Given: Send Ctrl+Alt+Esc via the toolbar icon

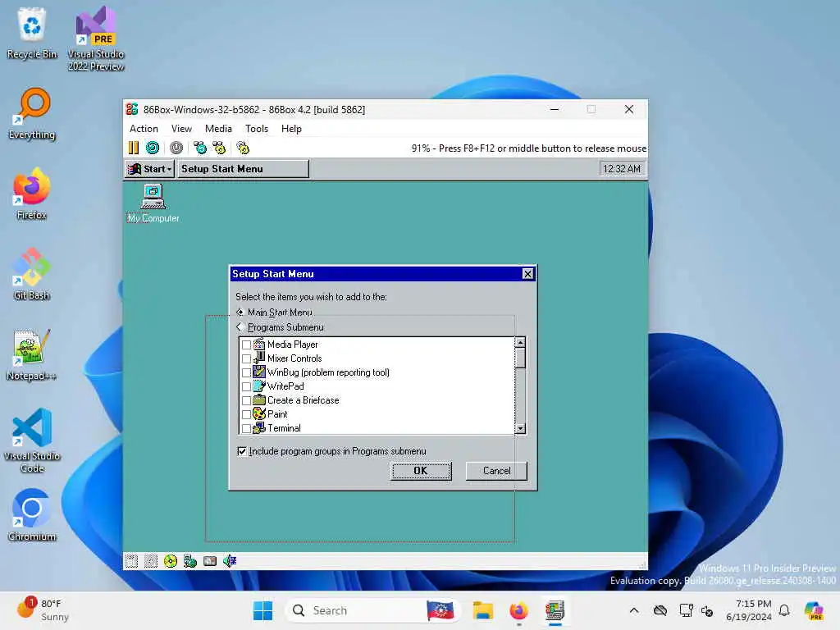Looking at the screenshot, I should coord(219,148).
